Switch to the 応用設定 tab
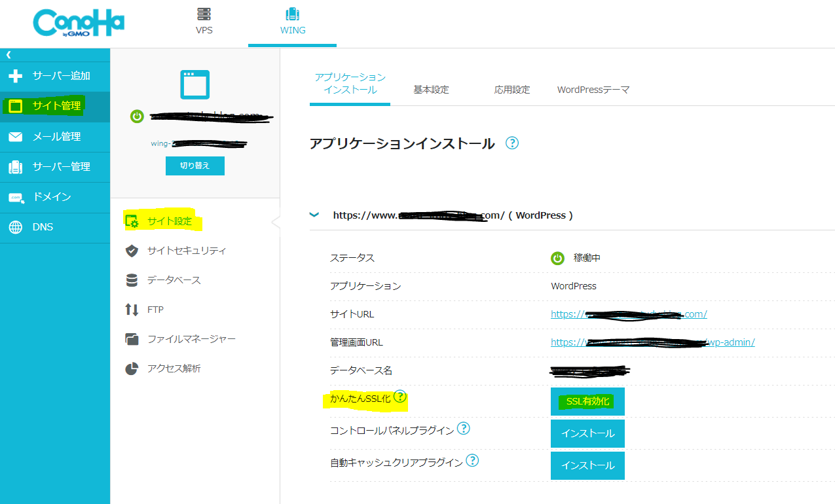This screenshot has height=504, width=835. point(511,90)
